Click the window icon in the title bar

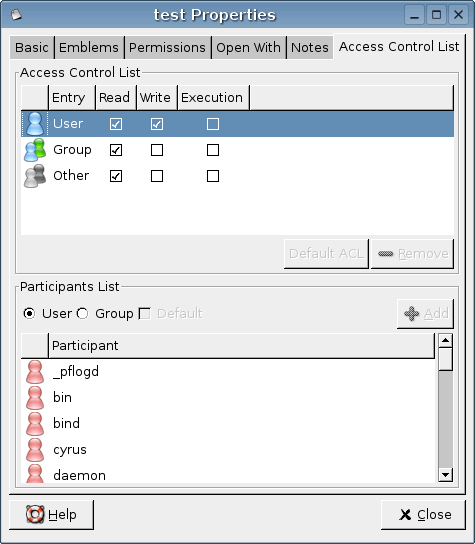click(16, 15)
